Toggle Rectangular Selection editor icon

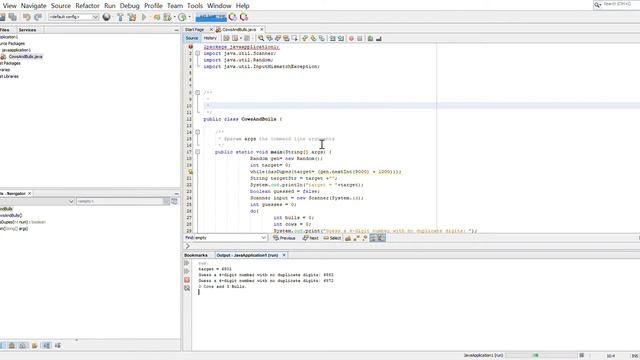click(x=294, y=38)
